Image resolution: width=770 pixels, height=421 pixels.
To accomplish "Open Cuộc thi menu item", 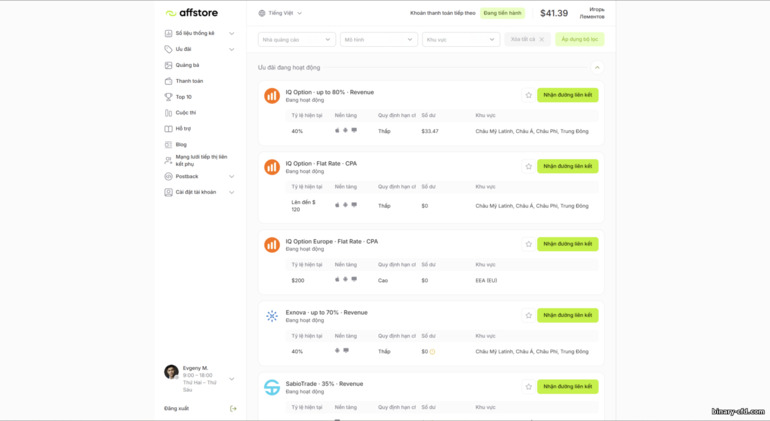I will (x=186, y=113).
